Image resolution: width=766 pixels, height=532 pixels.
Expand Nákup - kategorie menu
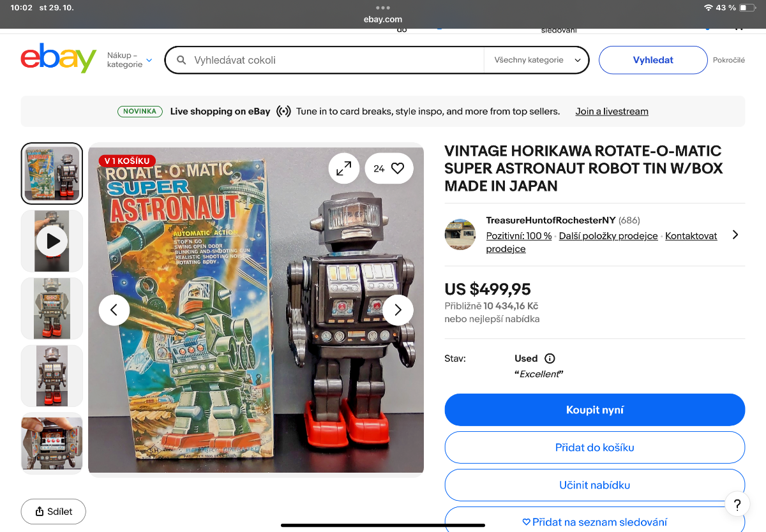coord(130,60)
